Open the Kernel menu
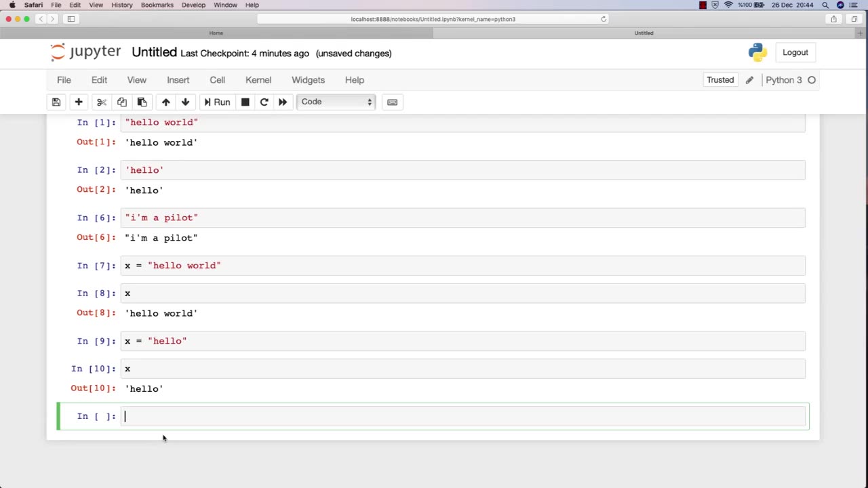 pyautogui.click(x=258, y=80)
